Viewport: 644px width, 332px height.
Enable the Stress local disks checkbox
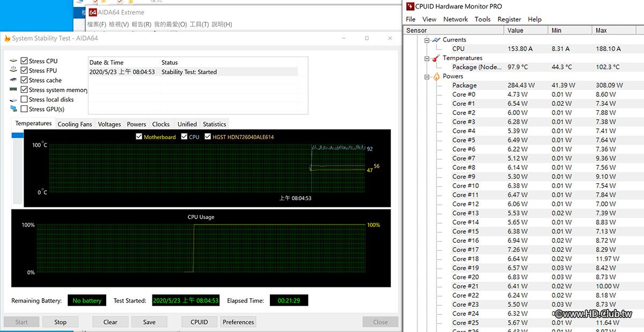24,99
